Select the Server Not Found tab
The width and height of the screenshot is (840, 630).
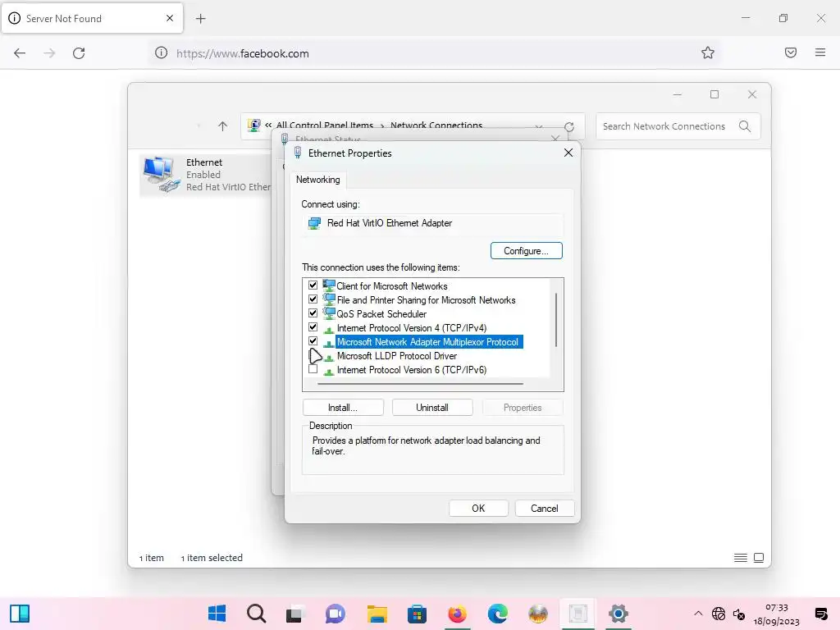pyautogui.click(x=93, y=19)
